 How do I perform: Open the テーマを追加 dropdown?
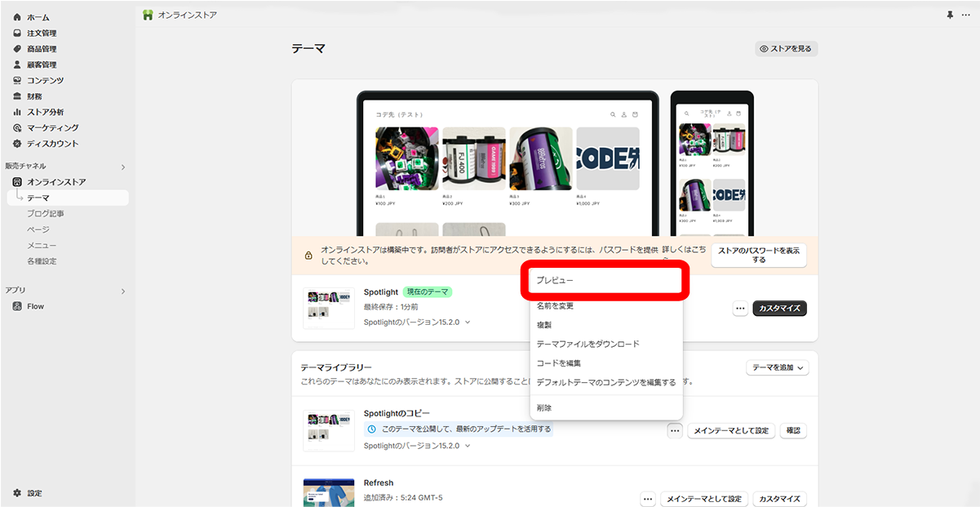point(777,368)
